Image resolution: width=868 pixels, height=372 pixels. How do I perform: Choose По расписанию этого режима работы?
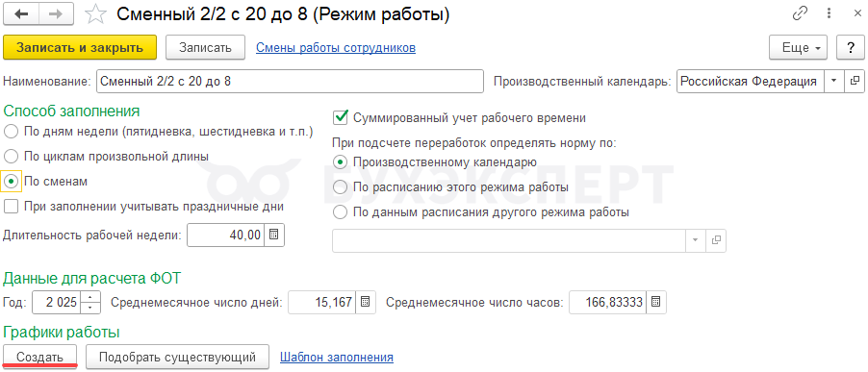click(340, 187)
